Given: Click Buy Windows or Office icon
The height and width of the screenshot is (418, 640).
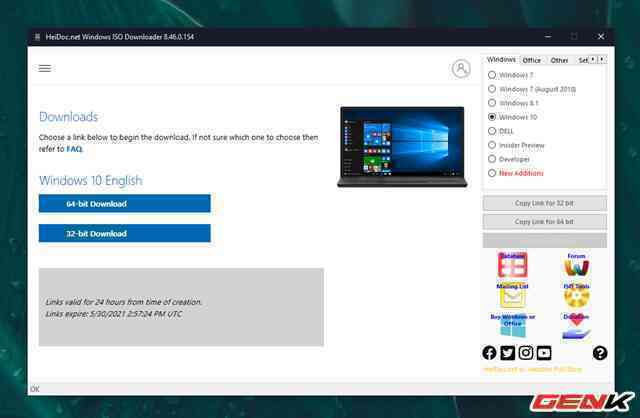Looking at the screenshot, I should pos(513,325).
